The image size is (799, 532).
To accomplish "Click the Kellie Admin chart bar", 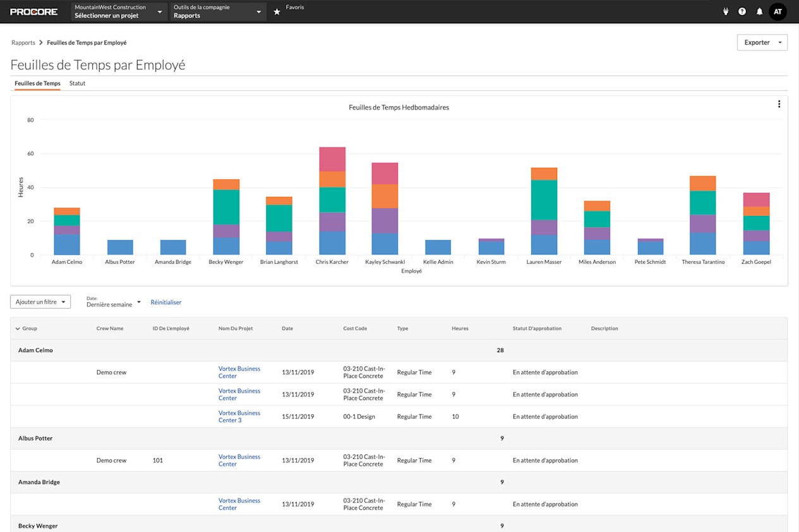I will tap(438, 247).
